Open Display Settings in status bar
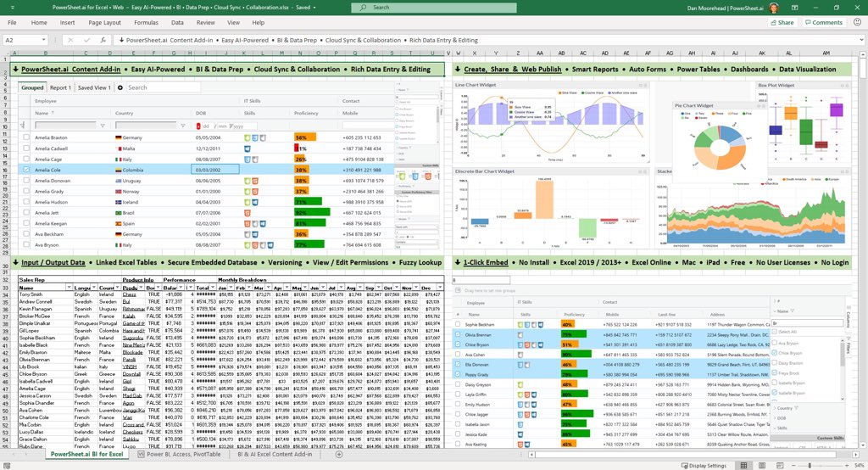The width and height of the screenshot is (868, 470). click(704, 466)
